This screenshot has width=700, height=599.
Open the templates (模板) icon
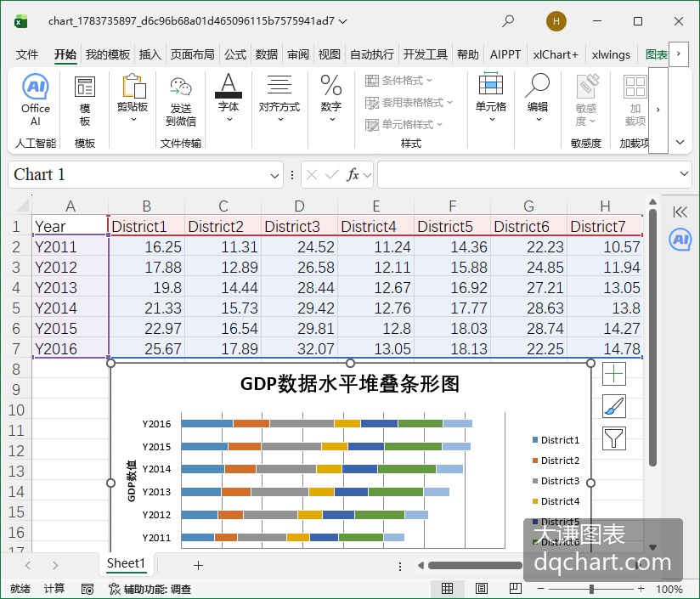[x=85, y=101]
